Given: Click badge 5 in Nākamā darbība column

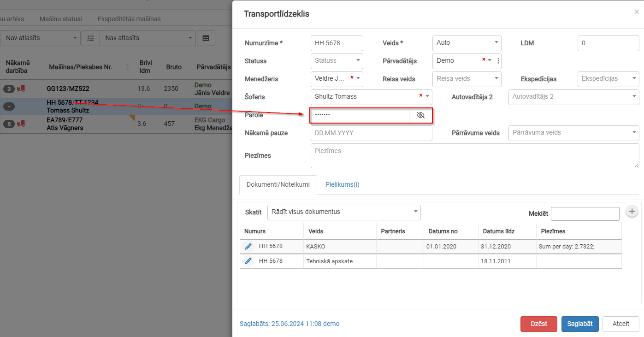Looking at the screenshot, I should [x=9, y=124].
